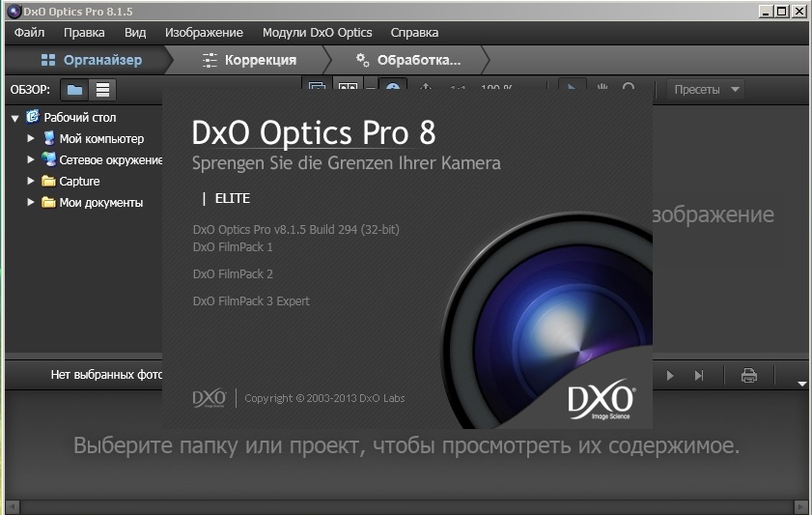Open the Файл menu

pyautogui.click(x=29, y=33)
